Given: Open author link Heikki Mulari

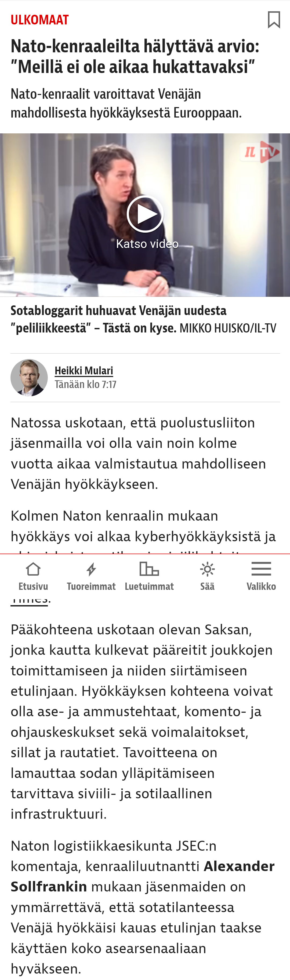Looking at the screenshot, I should click(x=84, y=371).
